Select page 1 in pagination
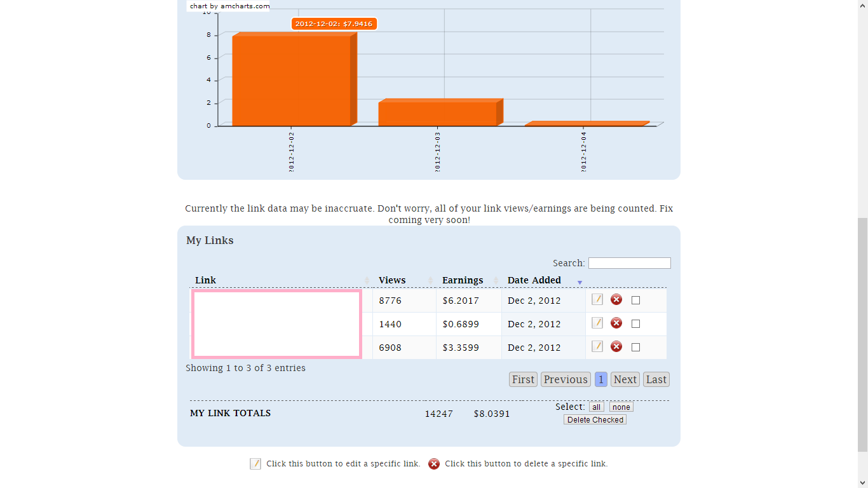Viewport: 868px width, 488px height. tap(601, 379)
